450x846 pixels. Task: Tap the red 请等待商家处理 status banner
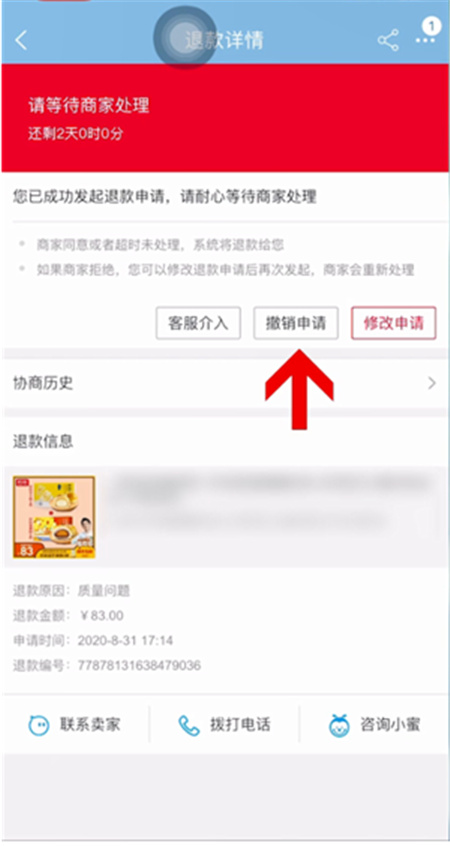point(225,118)
